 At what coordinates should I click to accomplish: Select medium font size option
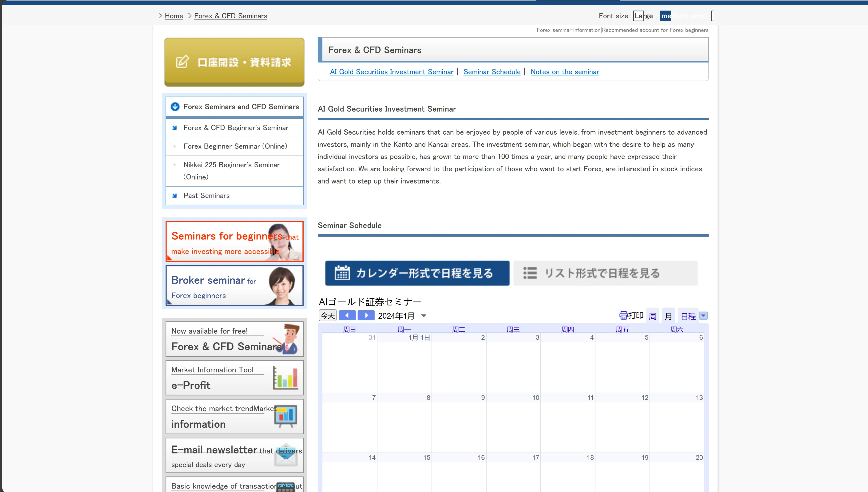[666, 16]
